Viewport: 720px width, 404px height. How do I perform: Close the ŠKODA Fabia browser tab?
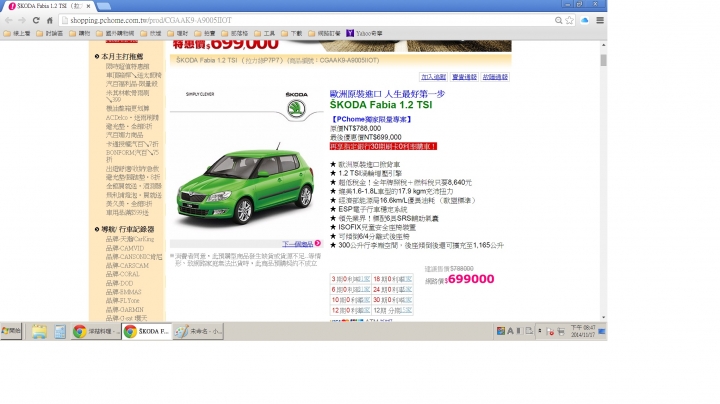[x=88, y=6]
